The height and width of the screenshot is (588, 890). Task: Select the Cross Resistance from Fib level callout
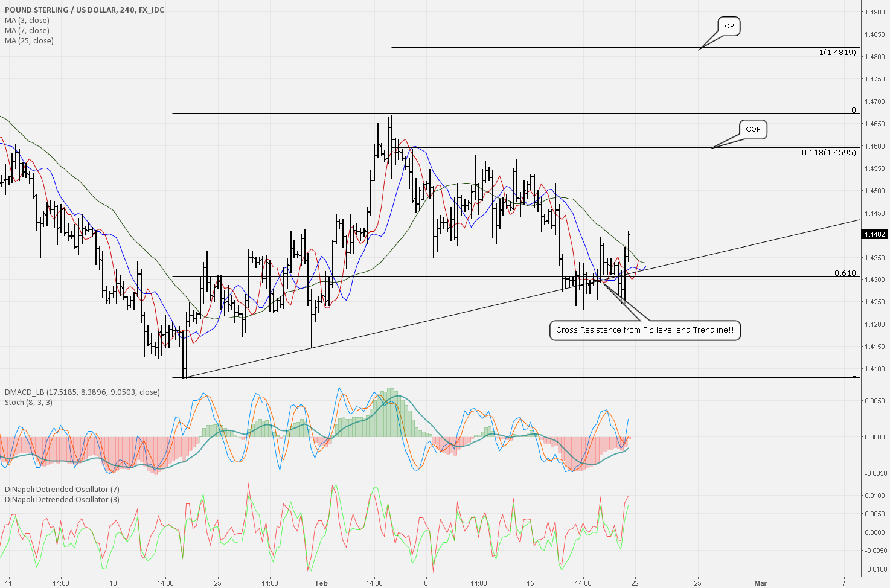645,330
